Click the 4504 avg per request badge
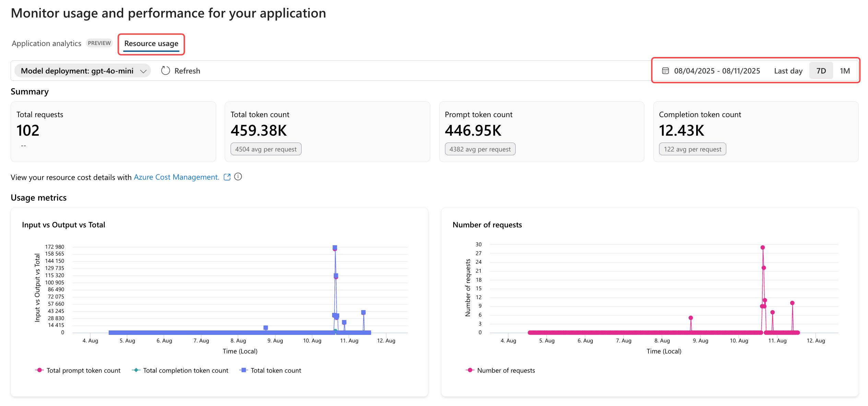The image size is (868, 406). click(x=266, y=149)
